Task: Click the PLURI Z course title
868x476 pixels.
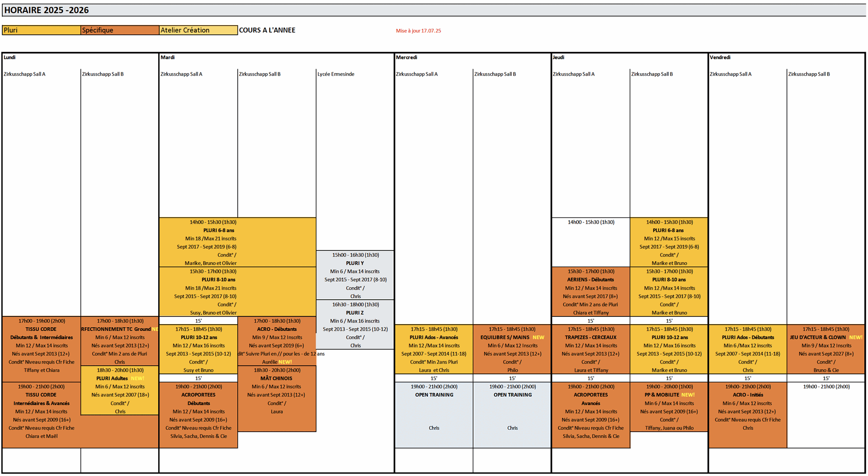Action: pyautogui.click(x=355, y=313)
